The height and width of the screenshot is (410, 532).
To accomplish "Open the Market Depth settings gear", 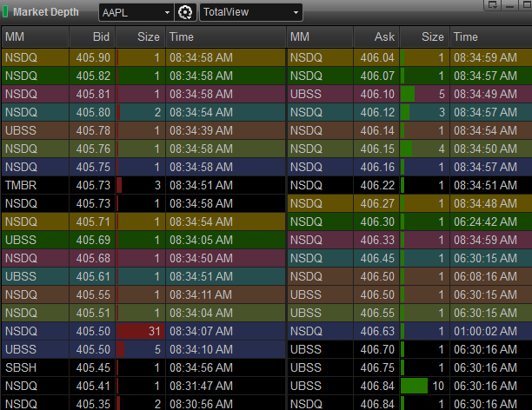I will pyautogui.click(x=185, y=12).
